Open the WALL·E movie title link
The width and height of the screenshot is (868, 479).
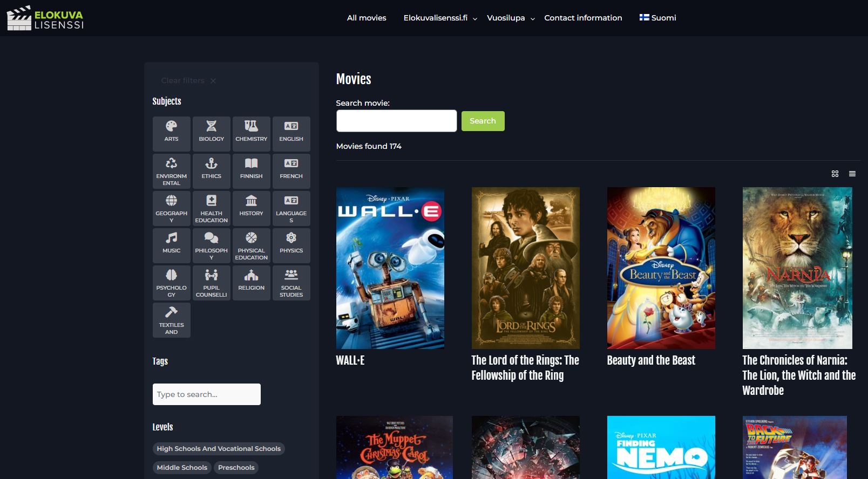(x=350, y=360)
